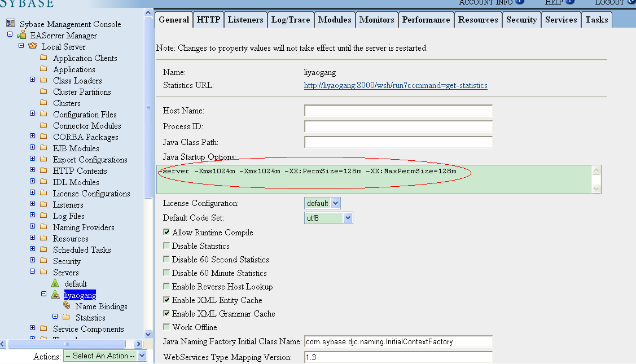Image resolution: width=636 pixels, height=364 pixels.
Task: Click the Name Bindings icon
Action: (67, 305)
